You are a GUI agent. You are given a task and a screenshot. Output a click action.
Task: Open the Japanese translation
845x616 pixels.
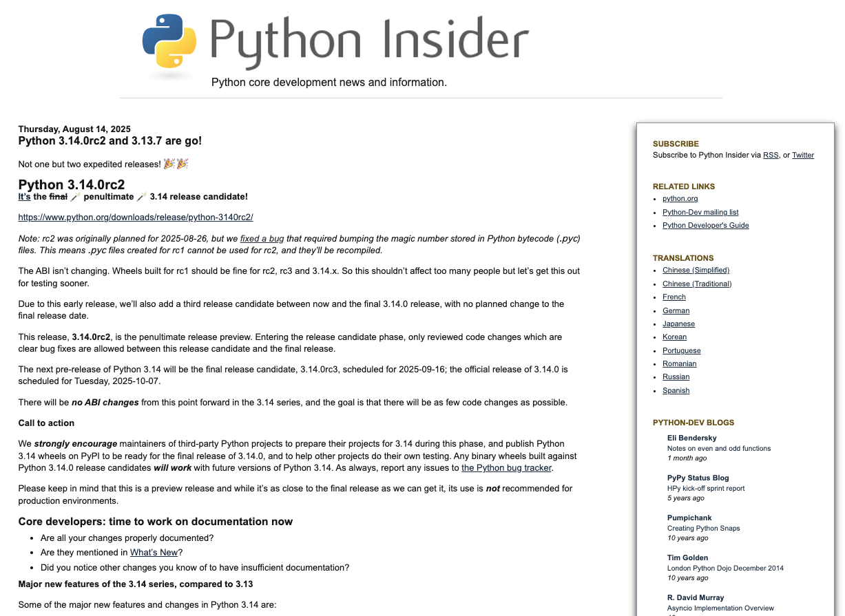coord(678,323)
